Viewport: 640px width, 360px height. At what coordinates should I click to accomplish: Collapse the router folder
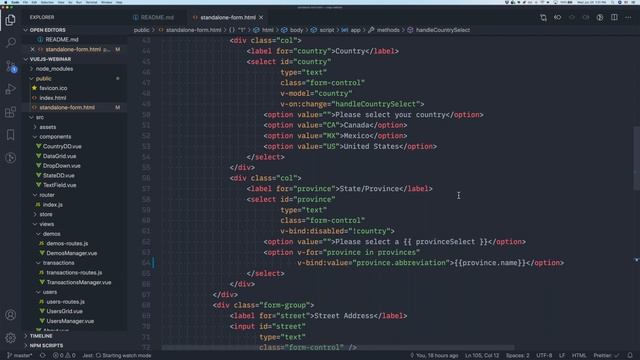click(x=47, y=195)
